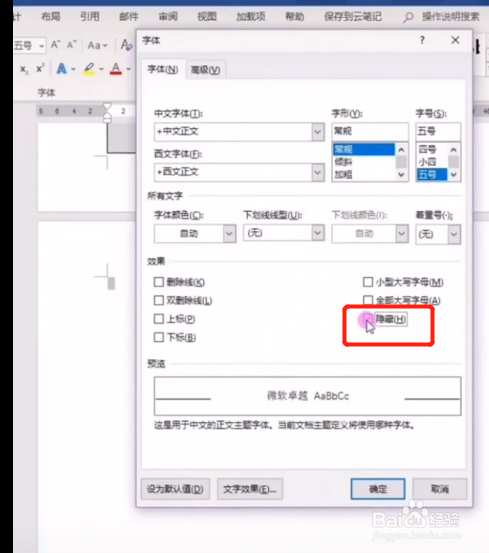
Task: Open the 视图 ribbon tab
Action: 207,17
